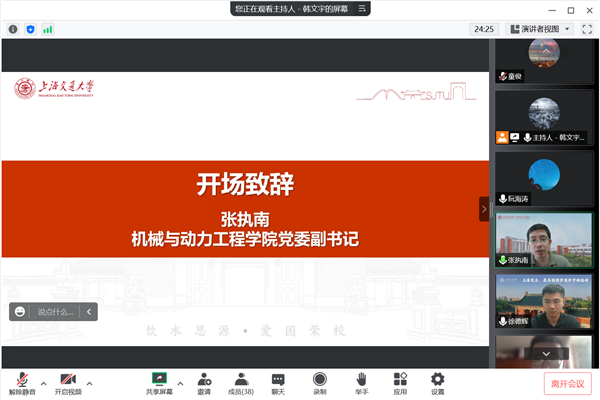Open the 应用 apps icon
This screenshot has width=600, height=400.
coord(400,382)
